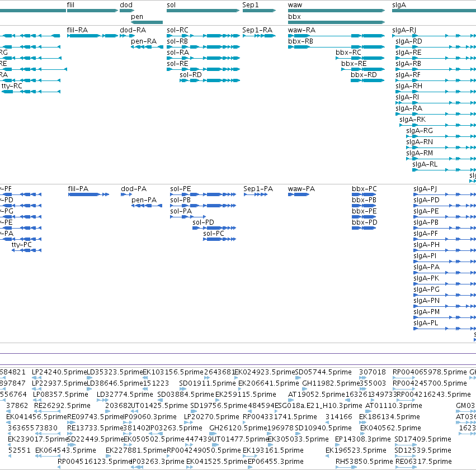Select transcript sol-RC
Image resolution: width=476 pixels, height=470 pixels.
coord(204,36)
